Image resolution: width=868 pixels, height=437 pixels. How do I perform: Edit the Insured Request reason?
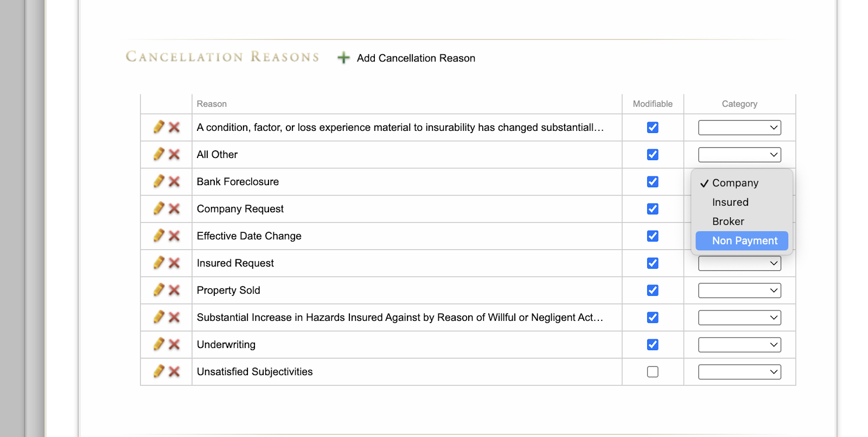[158, 263]
